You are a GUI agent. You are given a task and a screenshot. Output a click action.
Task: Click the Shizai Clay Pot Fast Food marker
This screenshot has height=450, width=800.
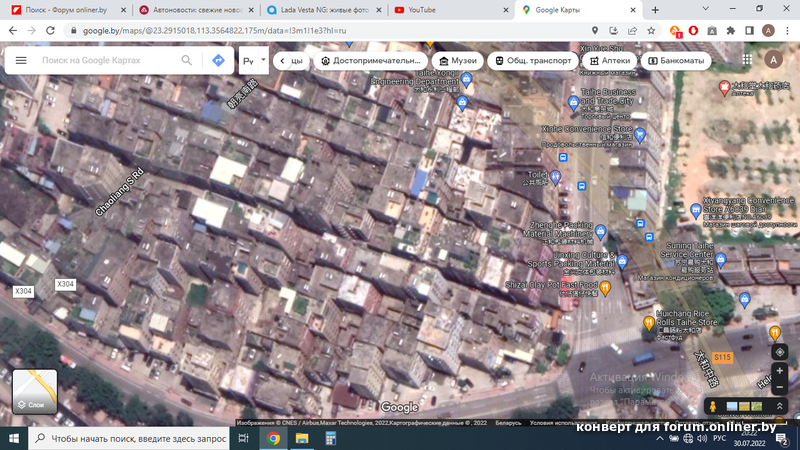coord(605,288)
